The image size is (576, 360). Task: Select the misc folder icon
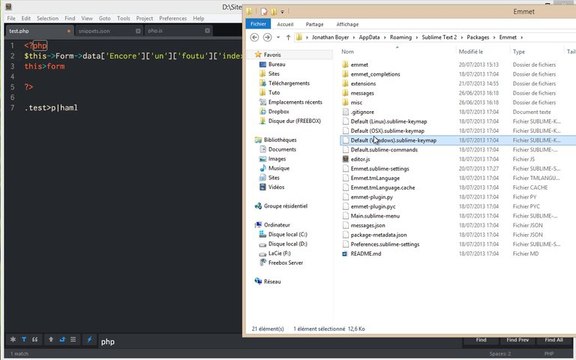(345, 102)
